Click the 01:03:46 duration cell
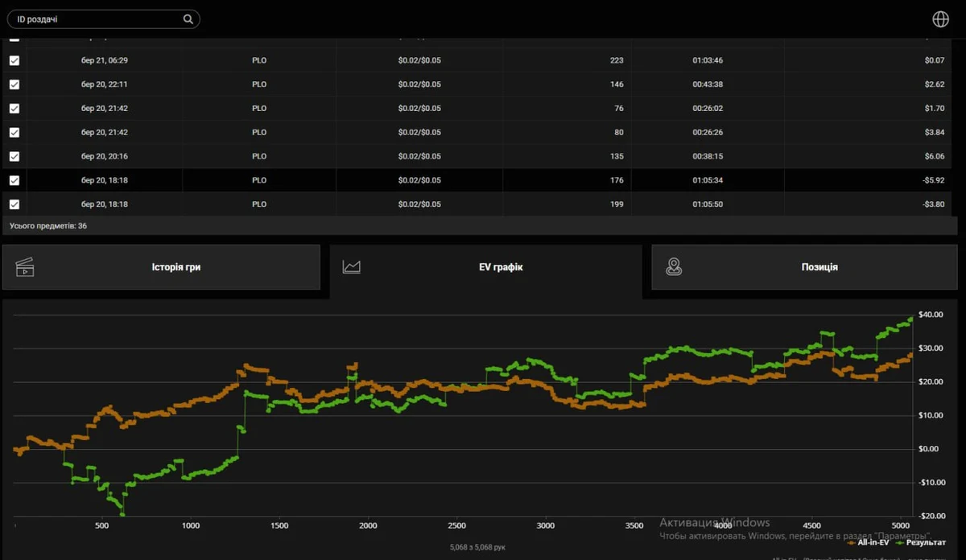Viewport: 966px width, 560px height. pos(708,60)
